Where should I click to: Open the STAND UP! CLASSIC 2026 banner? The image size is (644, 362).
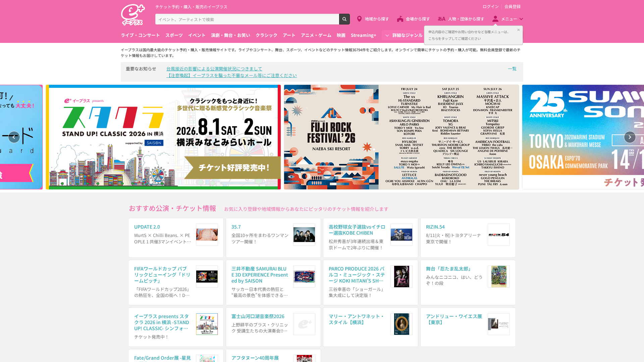(x=163, y=137)
